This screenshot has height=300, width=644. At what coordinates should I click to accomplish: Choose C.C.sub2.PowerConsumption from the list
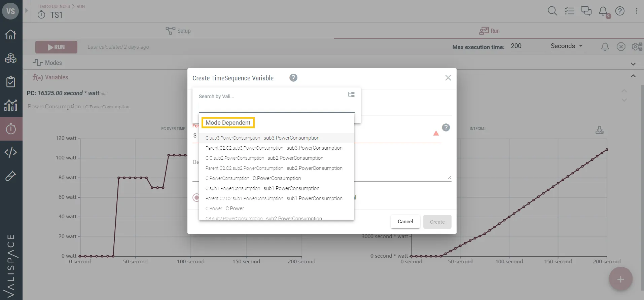pos(277,158)
